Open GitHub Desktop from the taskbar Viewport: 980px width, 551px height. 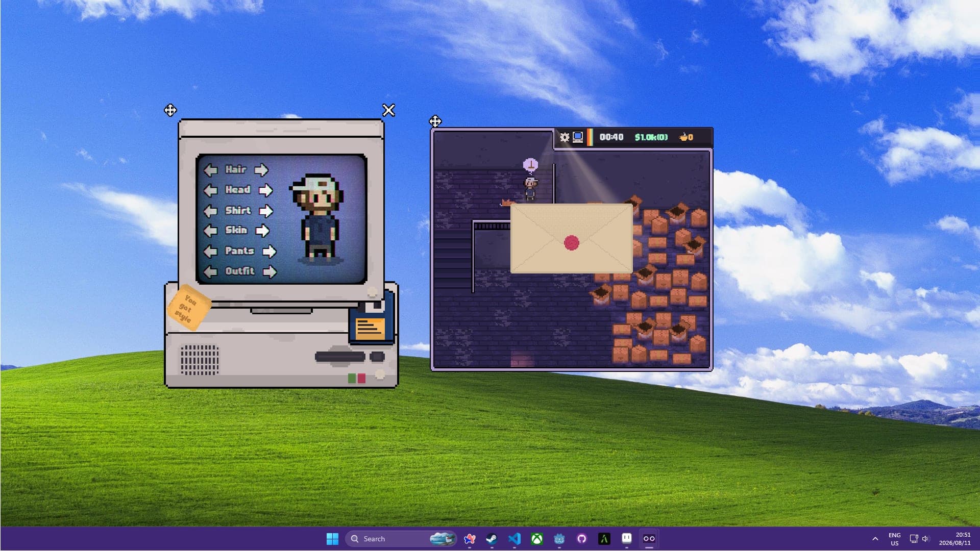(x=582, y=539)
